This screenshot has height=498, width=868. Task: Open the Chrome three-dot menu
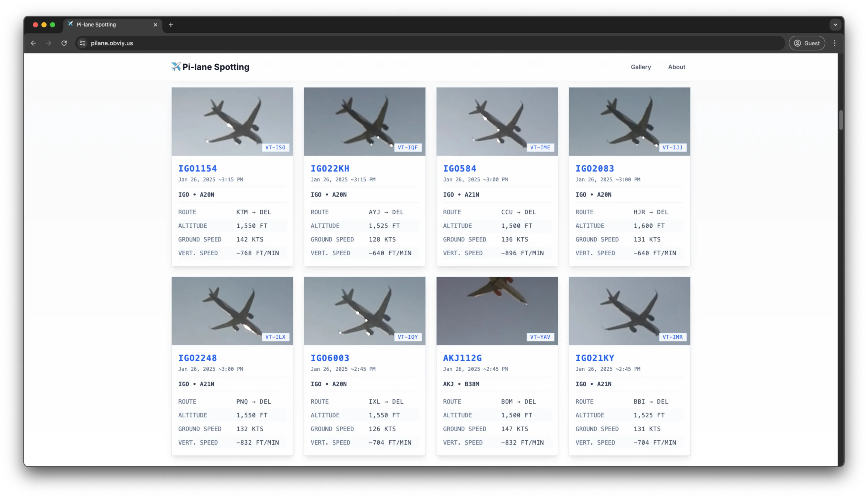click(x=834, y=43)
